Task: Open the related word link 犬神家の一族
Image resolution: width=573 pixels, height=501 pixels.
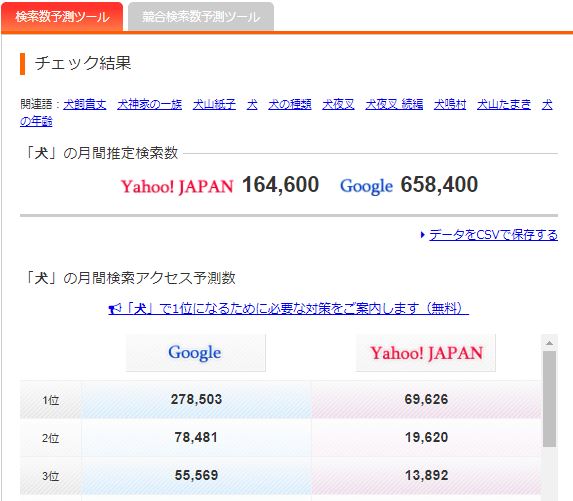Action: (149, 105)
